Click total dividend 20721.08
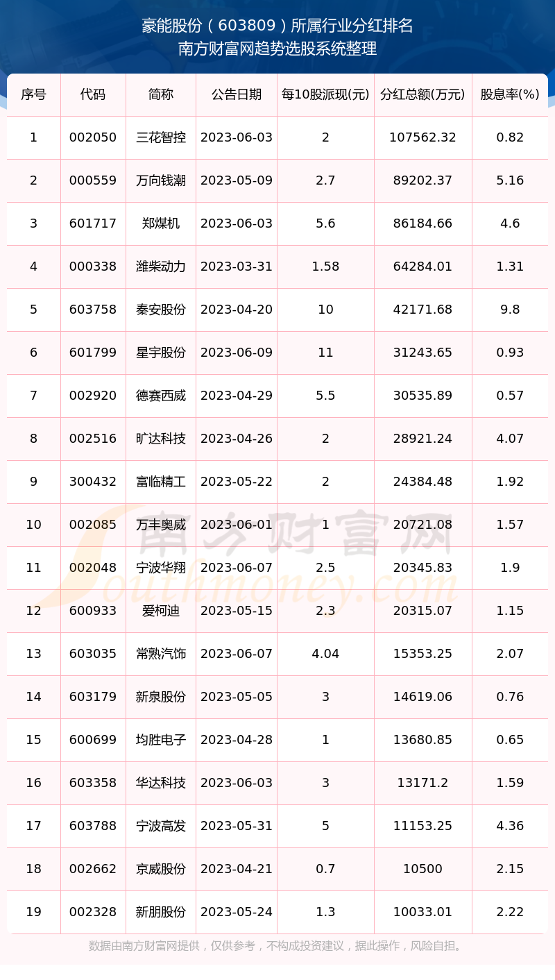 coord(422,525)
